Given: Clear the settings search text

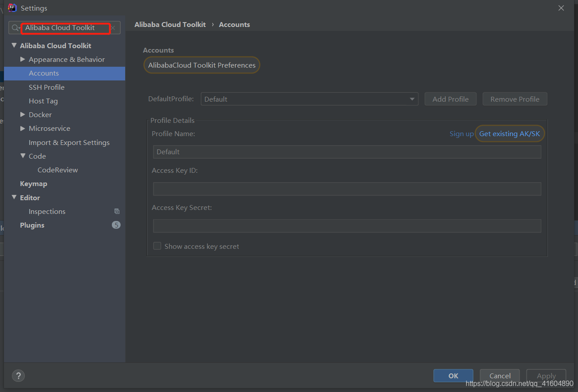Looking at the screenshot, I should click(113, 28).
